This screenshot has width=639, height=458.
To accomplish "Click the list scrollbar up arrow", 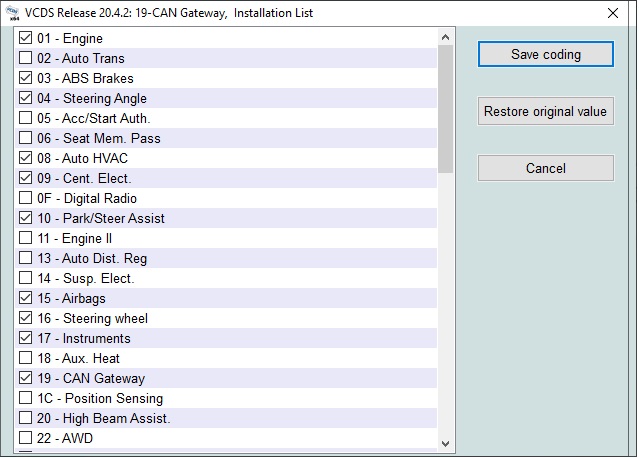I will [x=445, y=37].
